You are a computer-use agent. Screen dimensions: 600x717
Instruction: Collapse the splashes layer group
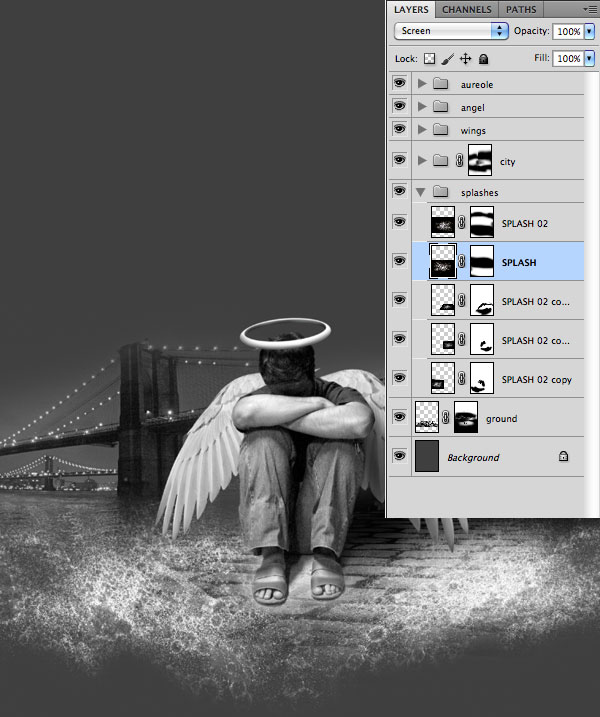pos(422,192)
